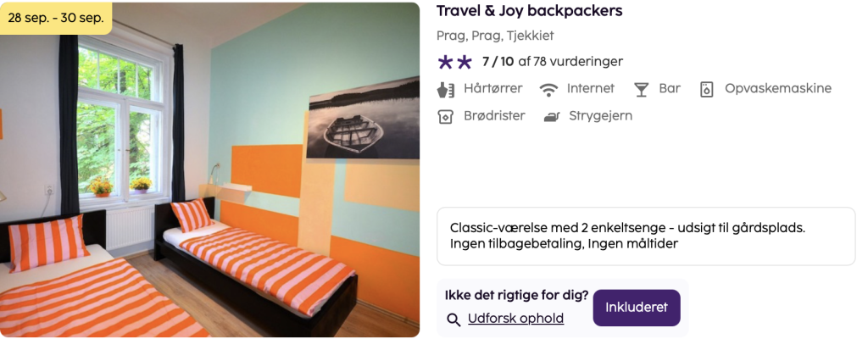Click the Strygejern amenity label

601,116
